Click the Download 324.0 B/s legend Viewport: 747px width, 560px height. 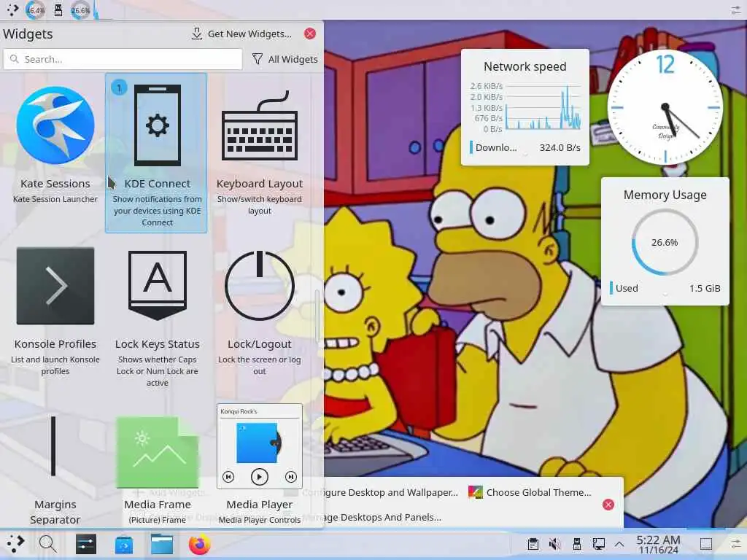point(525,147)
